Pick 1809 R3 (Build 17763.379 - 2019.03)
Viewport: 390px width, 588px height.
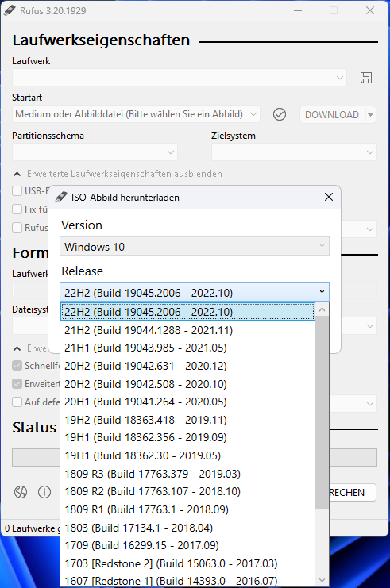click(187, 474)
